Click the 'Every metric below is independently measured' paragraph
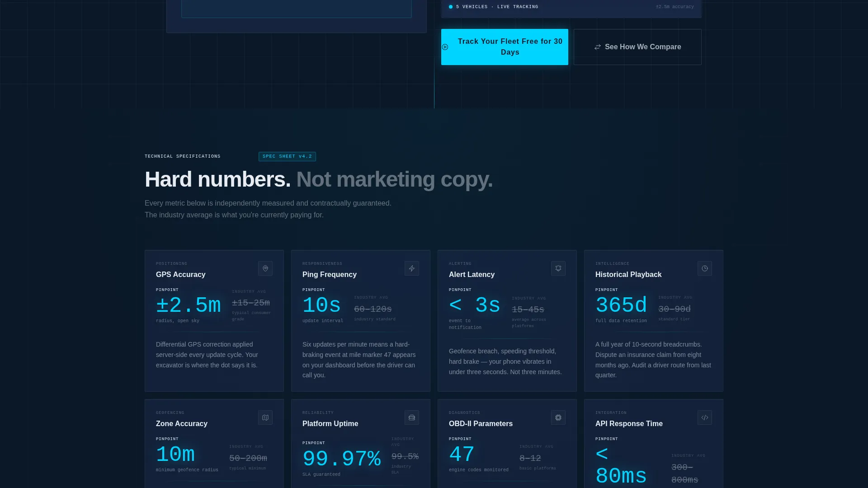868x488 pixels. click(x=268, y=209)
